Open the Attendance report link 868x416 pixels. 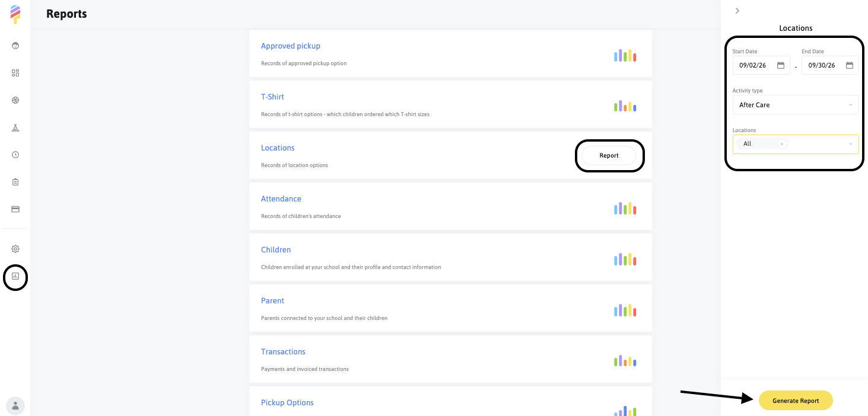pyautogui.click(x=281, y=199)
